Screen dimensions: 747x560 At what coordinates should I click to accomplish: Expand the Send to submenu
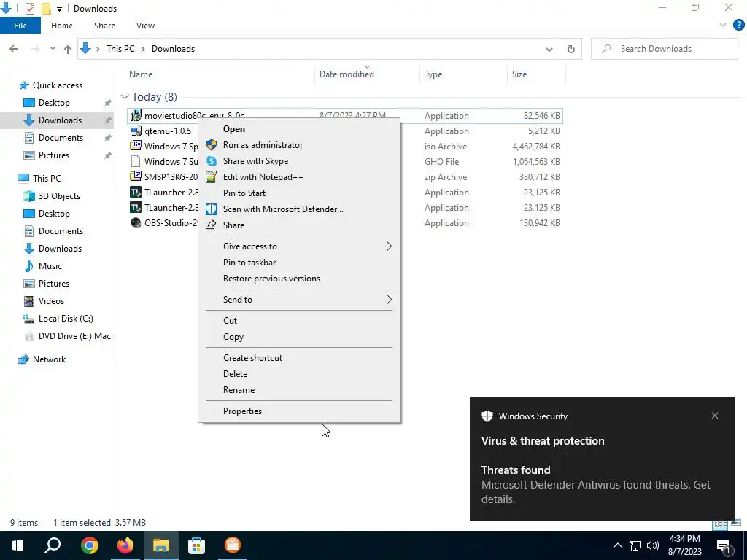click(299, 300)
